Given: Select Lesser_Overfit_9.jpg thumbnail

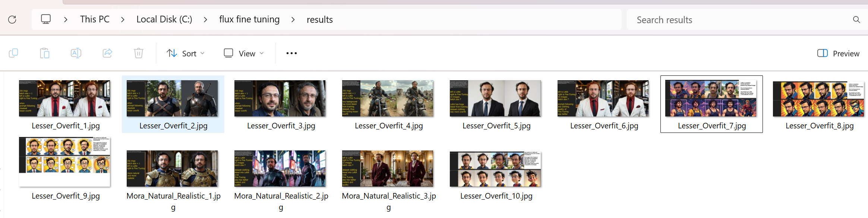Looking at the screenshot, I should click(64, 162).
